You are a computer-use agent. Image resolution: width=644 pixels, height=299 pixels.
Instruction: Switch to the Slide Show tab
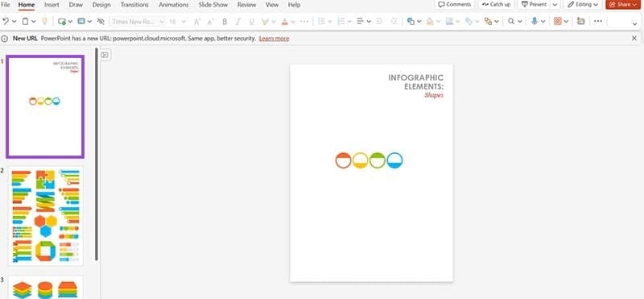coord(213,5)
